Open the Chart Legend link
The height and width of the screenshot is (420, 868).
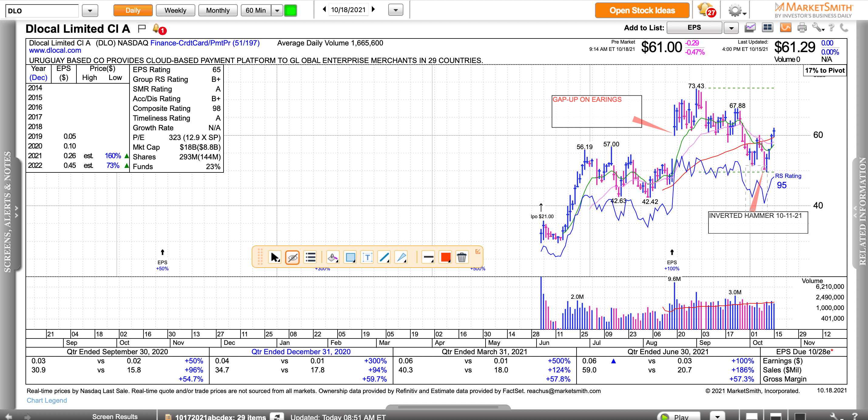46,400
